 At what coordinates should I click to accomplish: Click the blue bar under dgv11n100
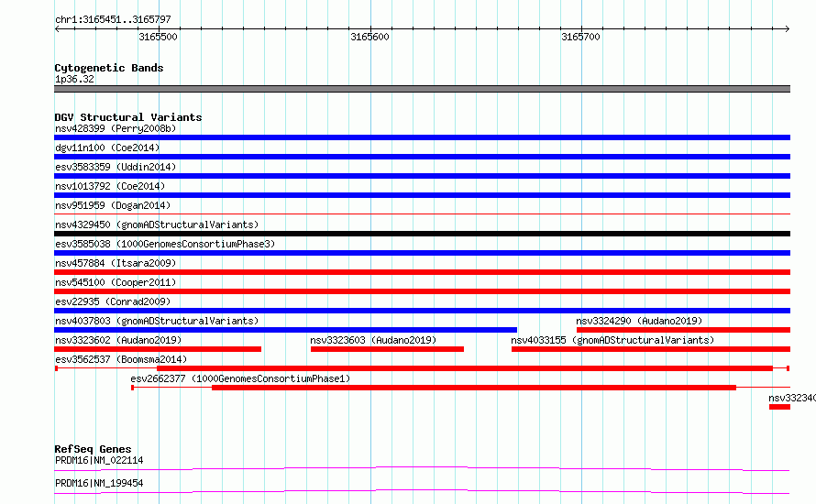[422, 157]
